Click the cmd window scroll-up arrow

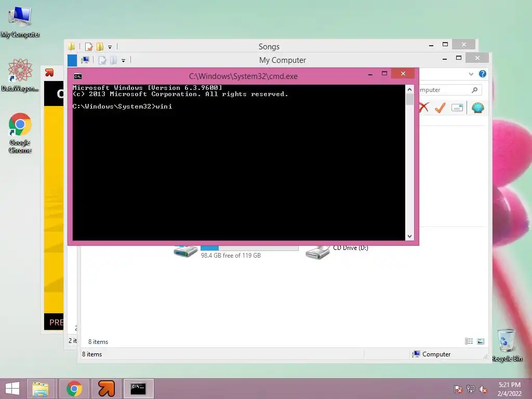409,89
